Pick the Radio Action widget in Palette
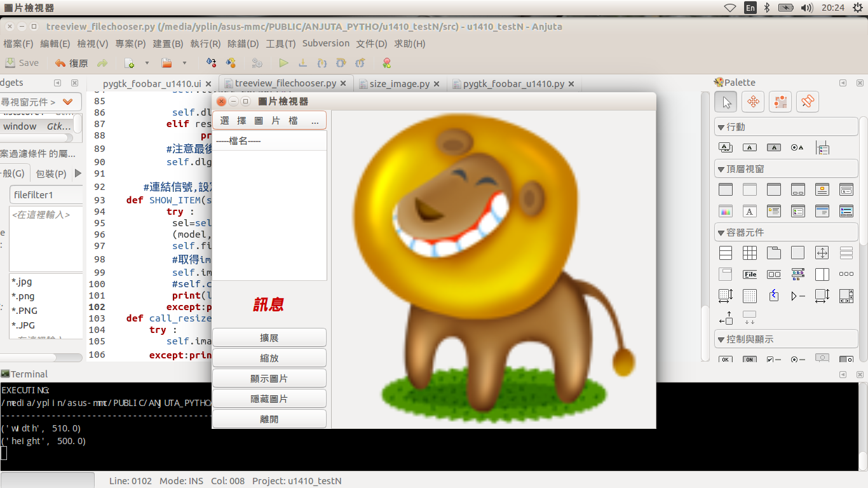868x488 pixels. [x=797, y=147]
